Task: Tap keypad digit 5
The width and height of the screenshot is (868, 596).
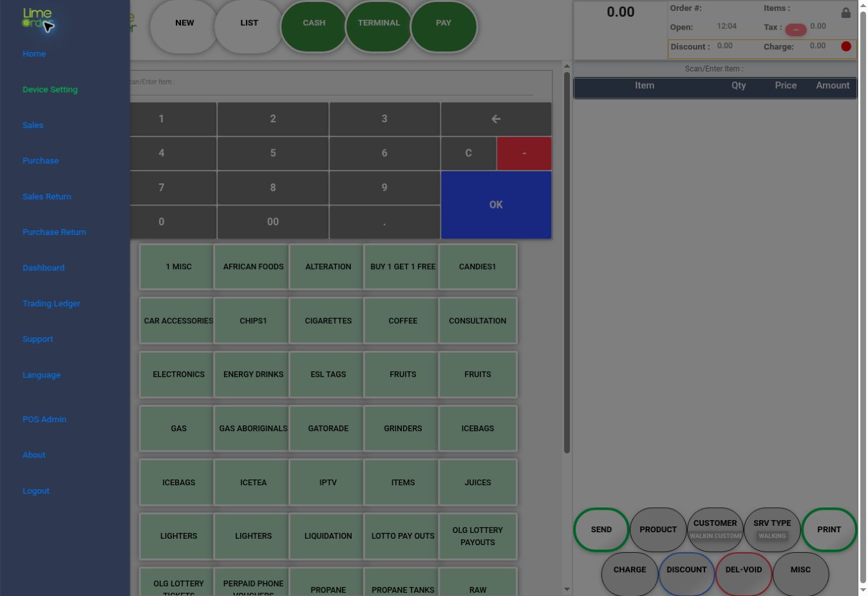Action: tap(273, 153)
